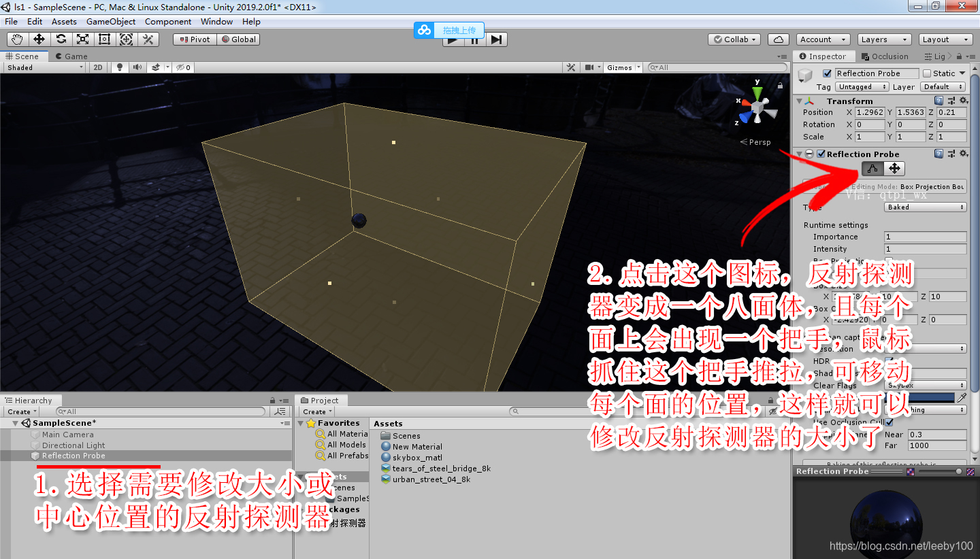This screenshot has height=559, width=980.
Task: Open the Gizmos dropdown
Action: [x=623, y=67]
